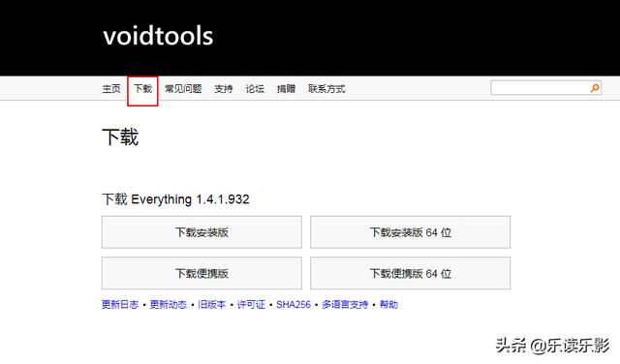Click the 下载 Everything 1.4.1.932 heading text
Screen dimensions: 620x364
tap(175, 199)
